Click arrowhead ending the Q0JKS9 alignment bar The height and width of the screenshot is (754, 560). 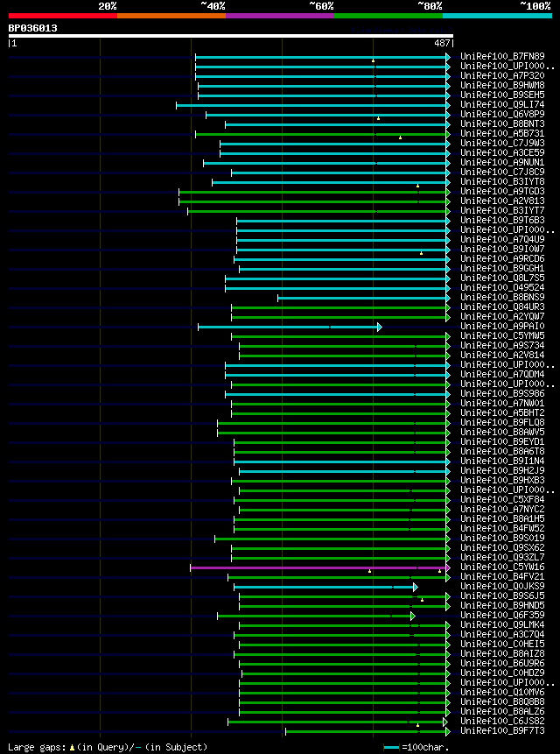pos(416,587)
